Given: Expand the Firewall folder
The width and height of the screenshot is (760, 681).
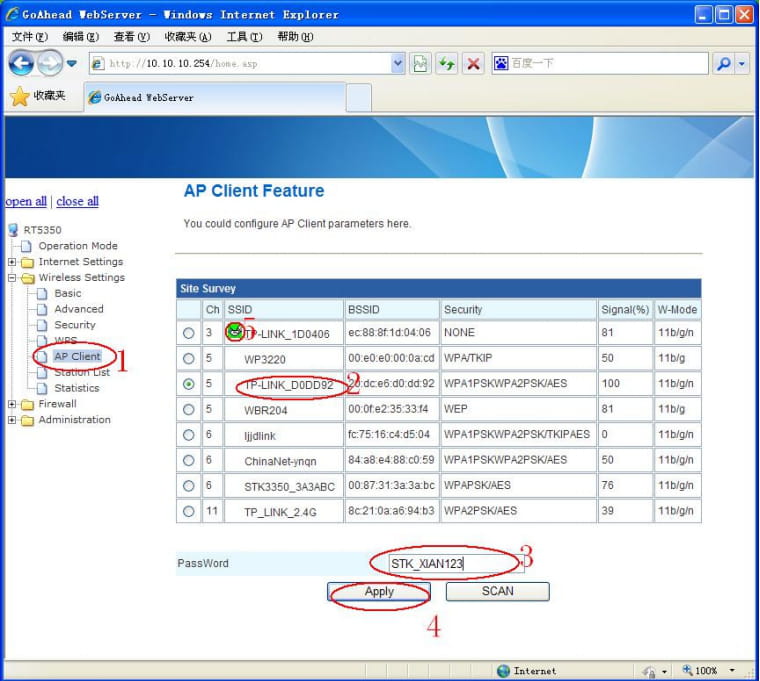Looking at the screenshot, I should (x=12, y=404).
